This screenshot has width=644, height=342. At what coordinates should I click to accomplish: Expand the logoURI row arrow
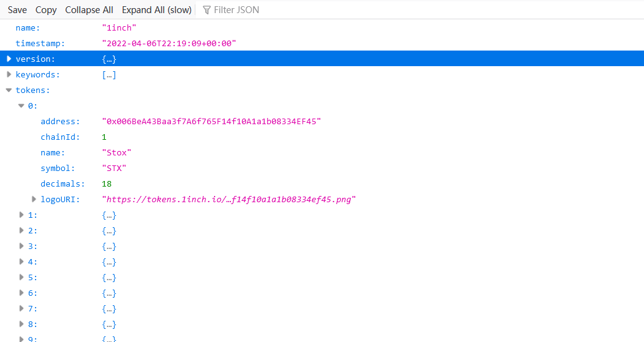pyautogui.click(x=34, y=199)
